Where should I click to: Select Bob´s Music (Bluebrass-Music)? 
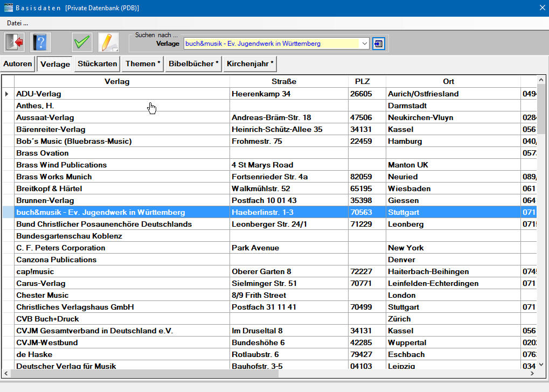tap(122, 142)
